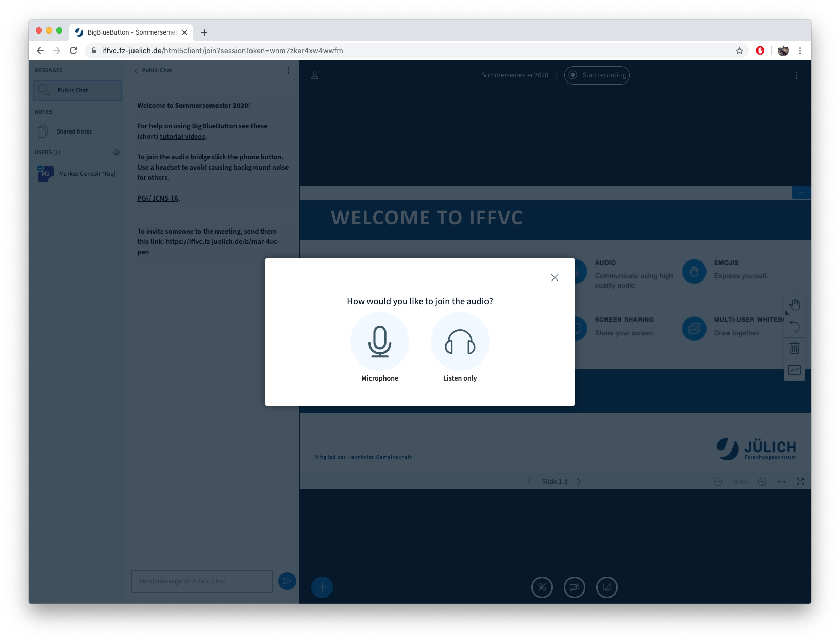Toggle webcam sharing
840x642 pixels.
[x=575, y=587]
